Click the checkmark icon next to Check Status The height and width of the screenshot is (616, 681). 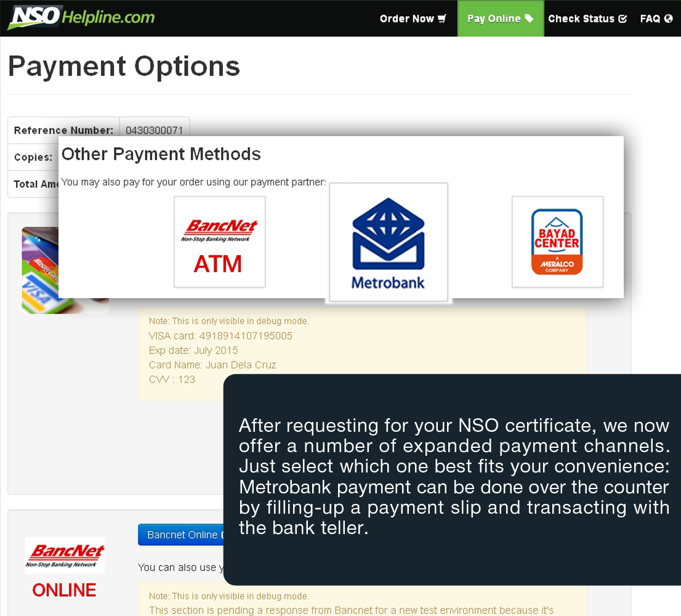coord(623,18)
